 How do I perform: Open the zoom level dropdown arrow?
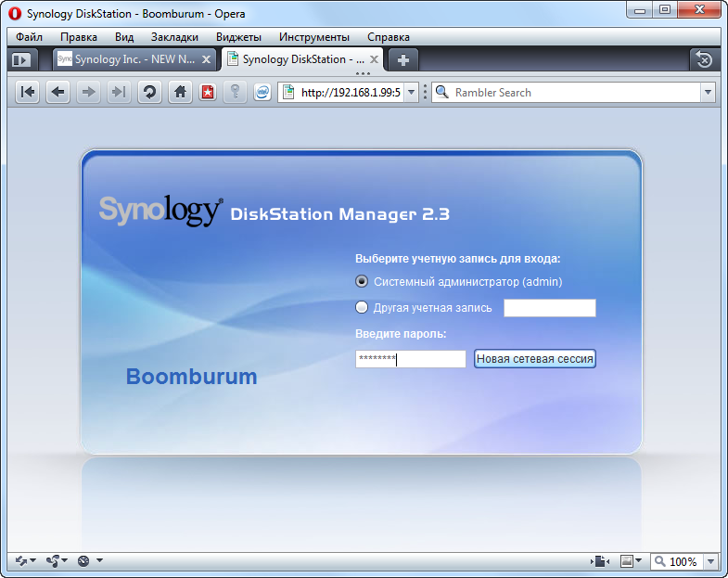(x=710, y=561)
